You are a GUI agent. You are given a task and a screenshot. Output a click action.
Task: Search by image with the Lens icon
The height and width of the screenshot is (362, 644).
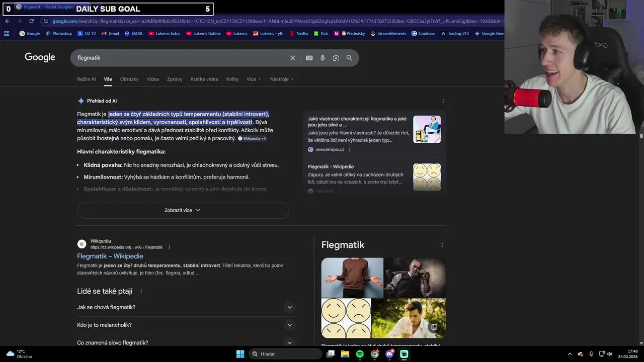point(336,58)
